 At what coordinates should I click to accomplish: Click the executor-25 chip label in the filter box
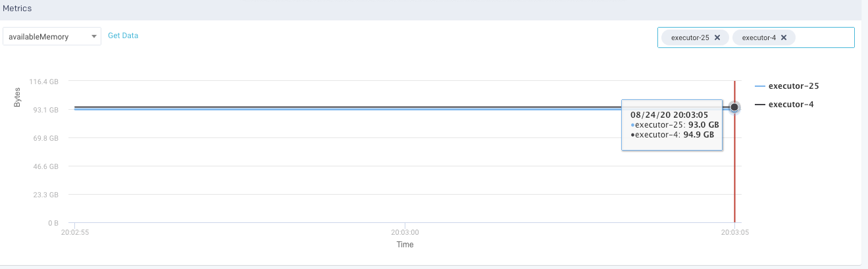[690, 37]
